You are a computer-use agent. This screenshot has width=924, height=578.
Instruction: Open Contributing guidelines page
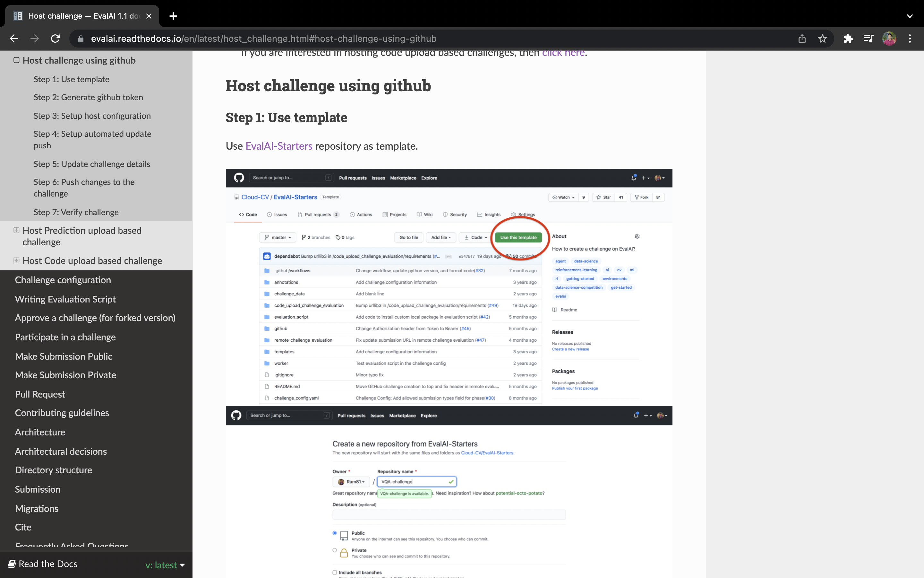(x=62, y=413)
